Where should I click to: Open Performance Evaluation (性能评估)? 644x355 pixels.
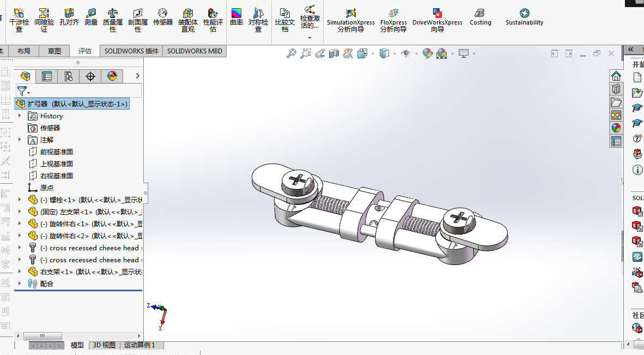[212, 20]
